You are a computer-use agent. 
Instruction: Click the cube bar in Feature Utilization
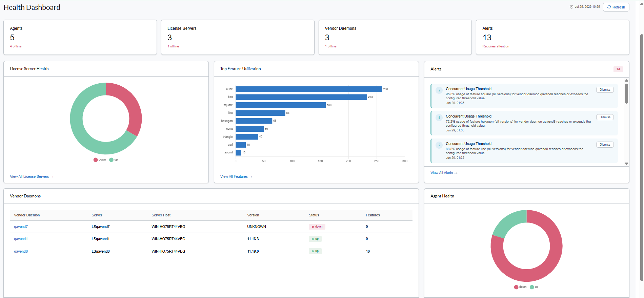coord(309,89)
